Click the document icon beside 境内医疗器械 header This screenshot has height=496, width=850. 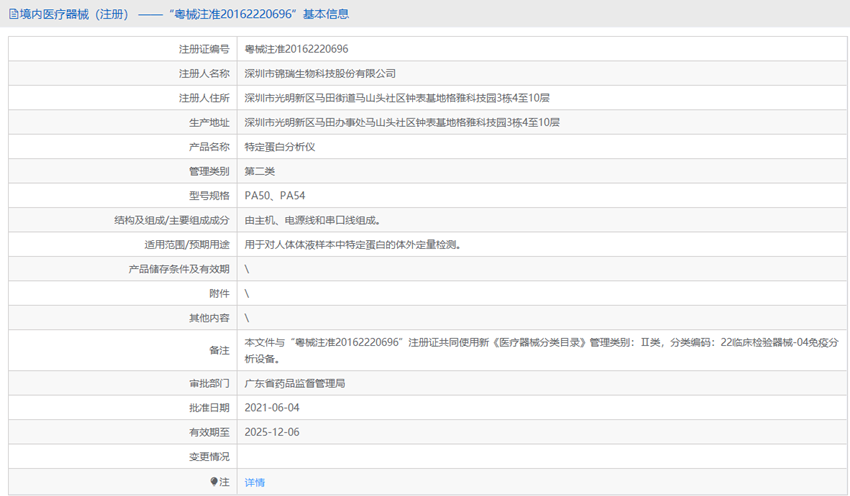click(14, 14)
